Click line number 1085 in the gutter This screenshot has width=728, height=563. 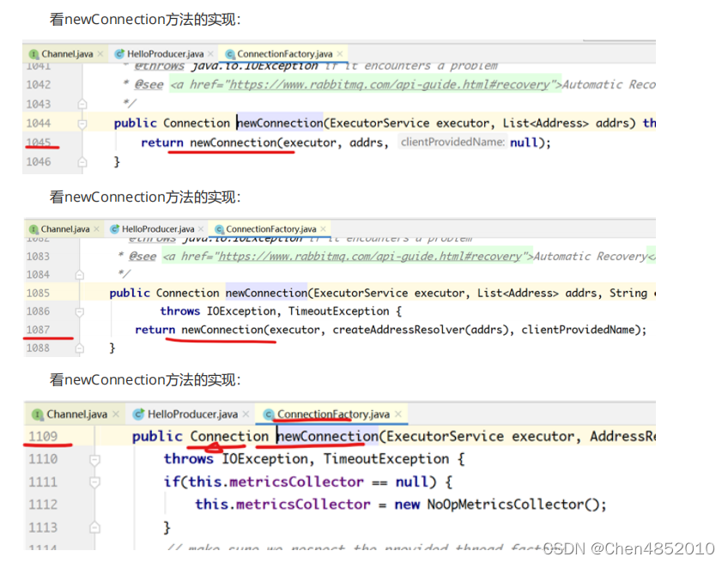click(38, 294)
